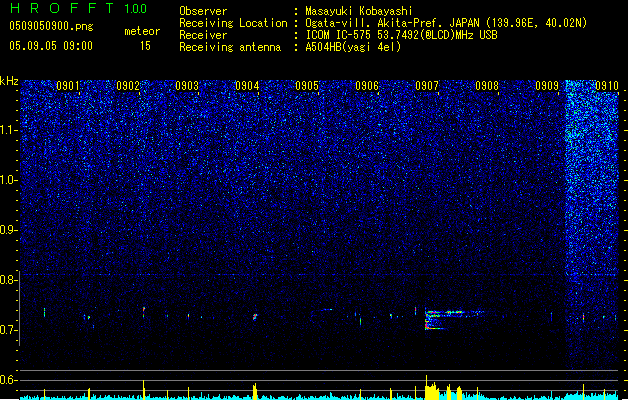This screenshot has height=400, width=629.
Task: Click the meteor count value 15
Action: [145, 46]
